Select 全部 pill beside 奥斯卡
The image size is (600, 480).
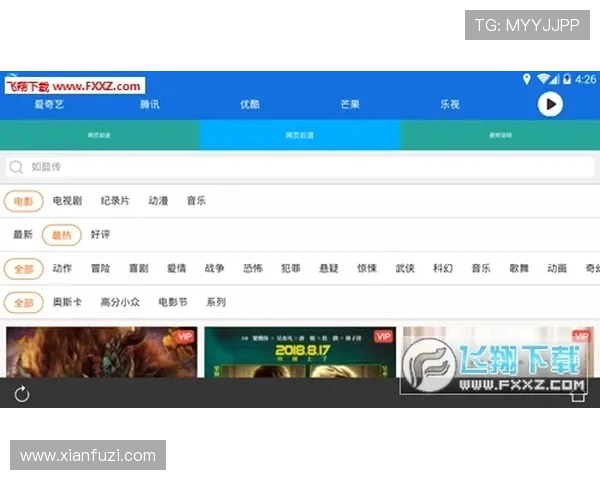(24, 303)
